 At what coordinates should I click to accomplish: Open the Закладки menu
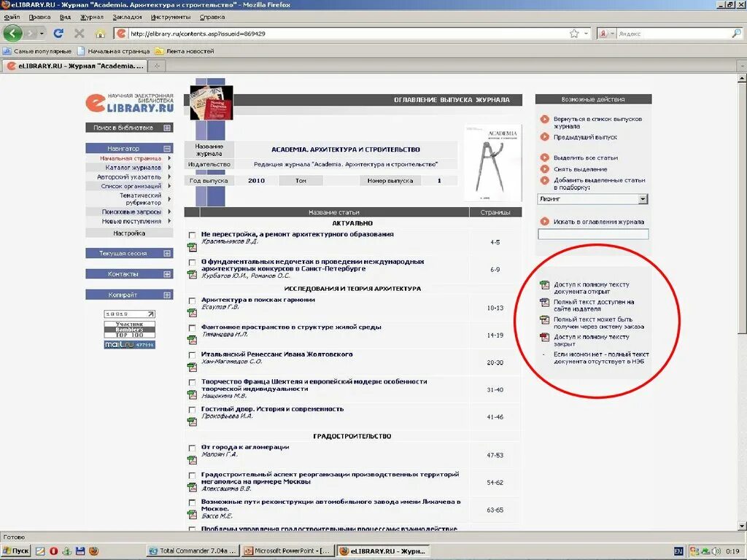[127, 17]
